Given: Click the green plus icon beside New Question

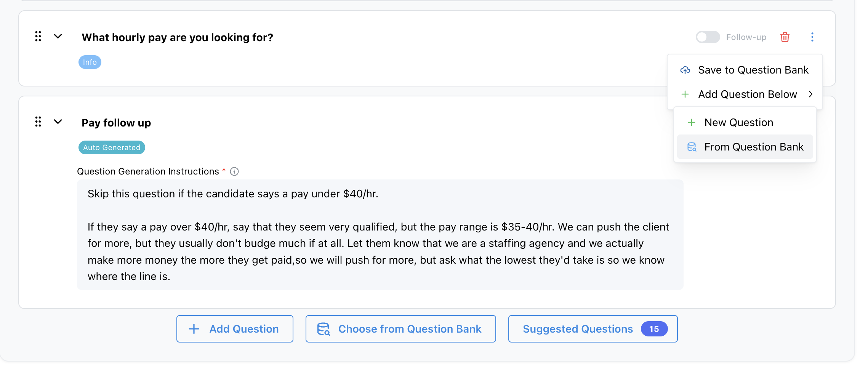Looking at the screenshot, I should point(692,122).
